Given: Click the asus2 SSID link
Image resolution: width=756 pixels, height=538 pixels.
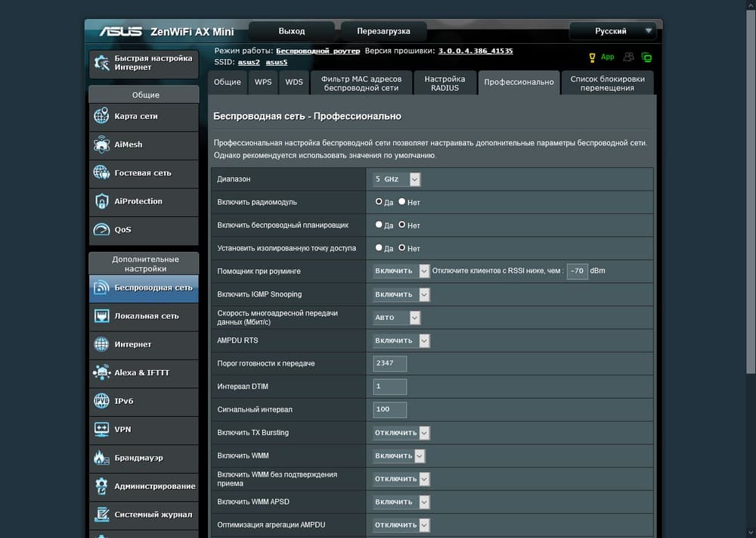Looking at the screenshot, I should pyautogui.click(x=249, y=62).
